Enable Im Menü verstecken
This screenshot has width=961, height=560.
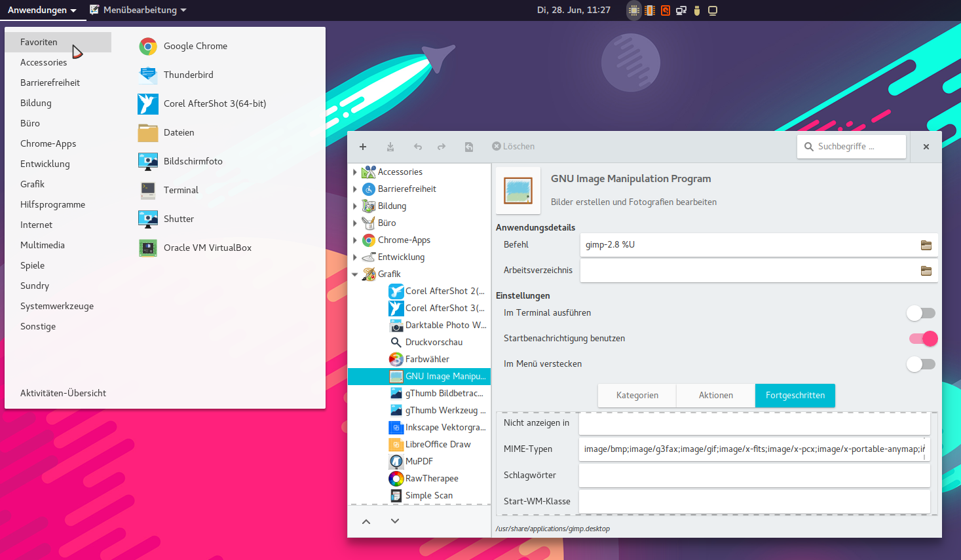pyautogui.click(x=921, y=364)
